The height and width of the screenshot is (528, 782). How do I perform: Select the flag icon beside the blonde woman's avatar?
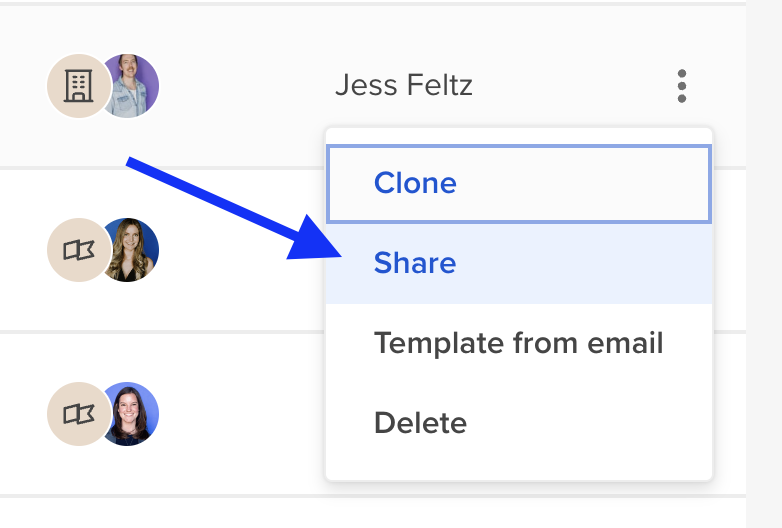tap(78, 250)
